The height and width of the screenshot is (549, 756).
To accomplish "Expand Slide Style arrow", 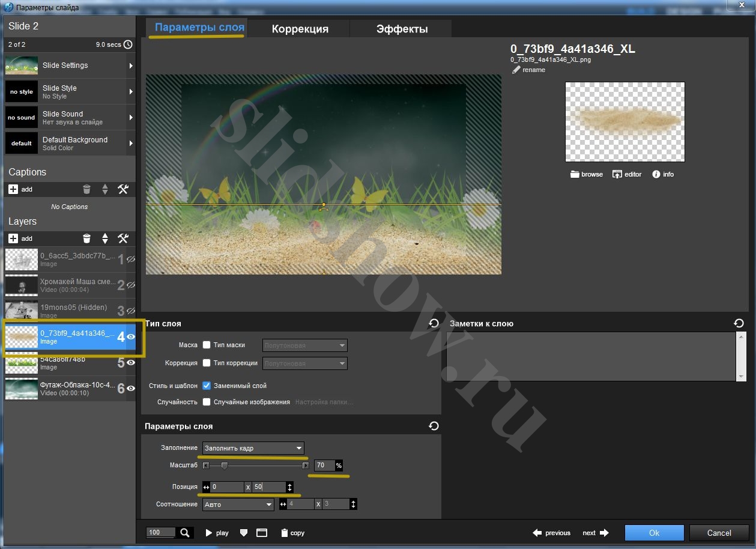I will click(x=130, y=92).
